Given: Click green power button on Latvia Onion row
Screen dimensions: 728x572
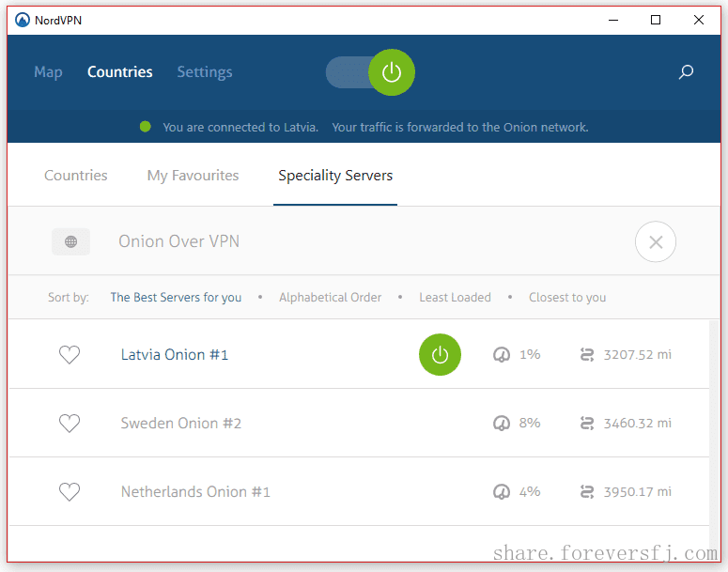Looking at the screenshot, I should click(440, 355).
